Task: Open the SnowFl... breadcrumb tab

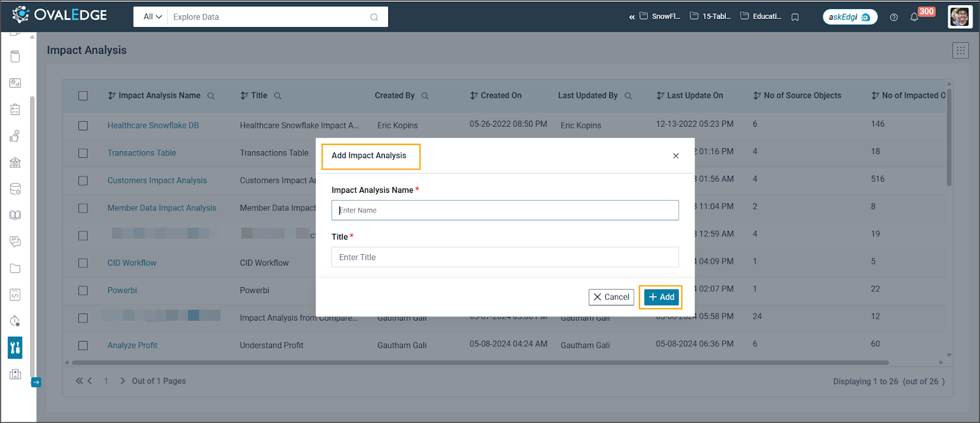Action: 660,17
